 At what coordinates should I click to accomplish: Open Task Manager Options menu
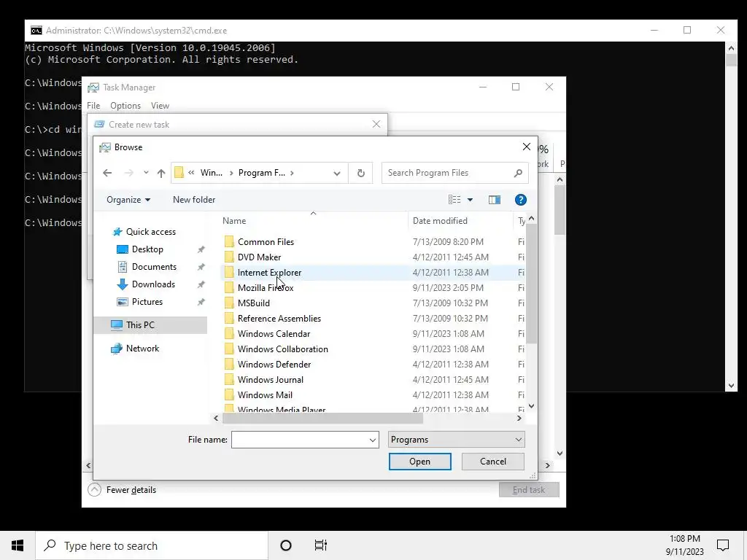125,106
